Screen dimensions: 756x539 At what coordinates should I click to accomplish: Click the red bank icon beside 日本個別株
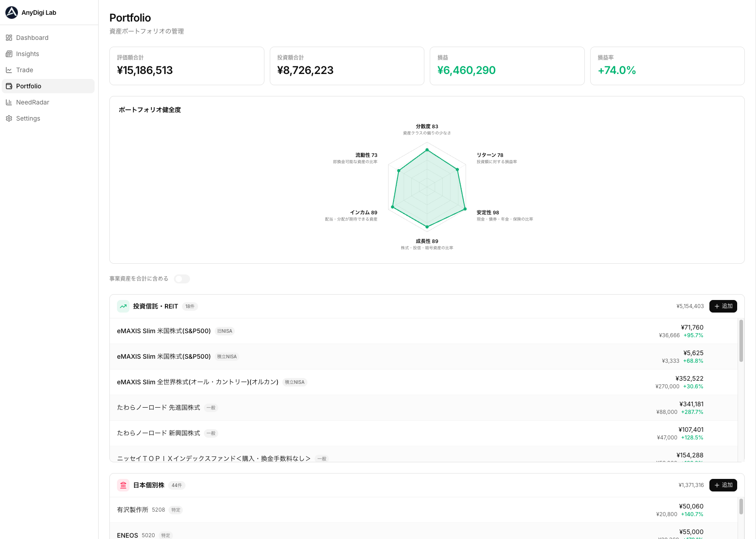123,485
